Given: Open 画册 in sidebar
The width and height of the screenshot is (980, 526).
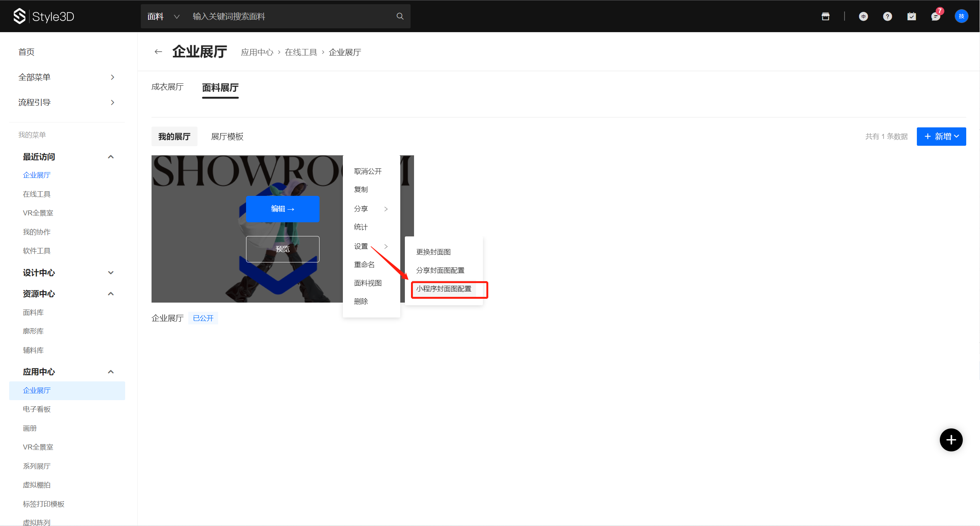Looking at the screenshot, I should point(30,428).
